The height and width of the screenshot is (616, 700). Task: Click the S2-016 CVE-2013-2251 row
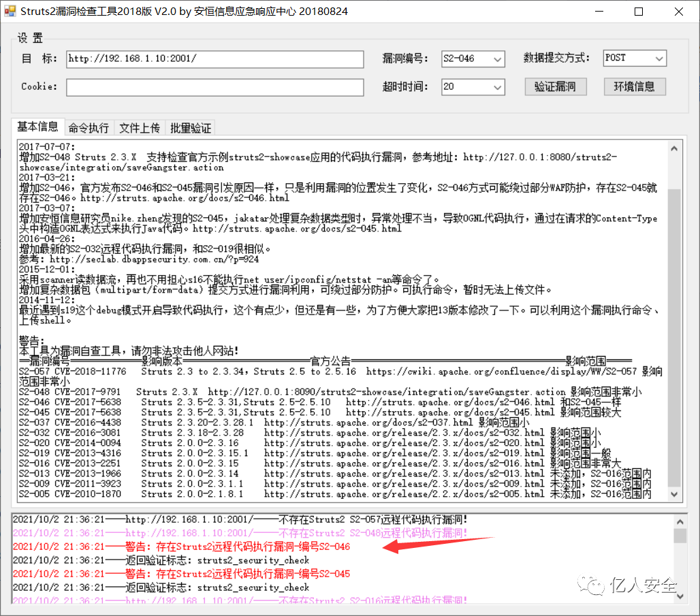point(320,464)
